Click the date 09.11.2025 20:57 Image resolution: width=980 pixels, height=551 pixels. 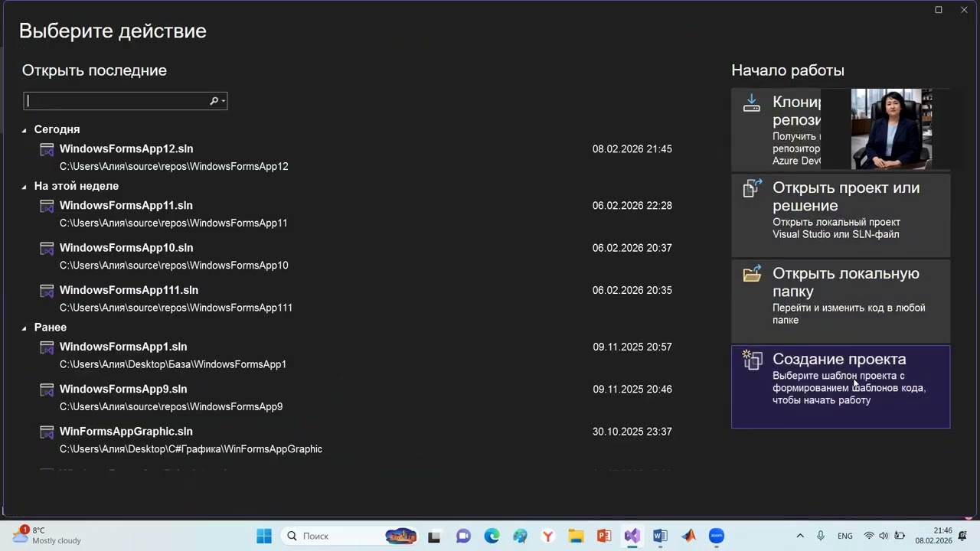pos(632,347)
